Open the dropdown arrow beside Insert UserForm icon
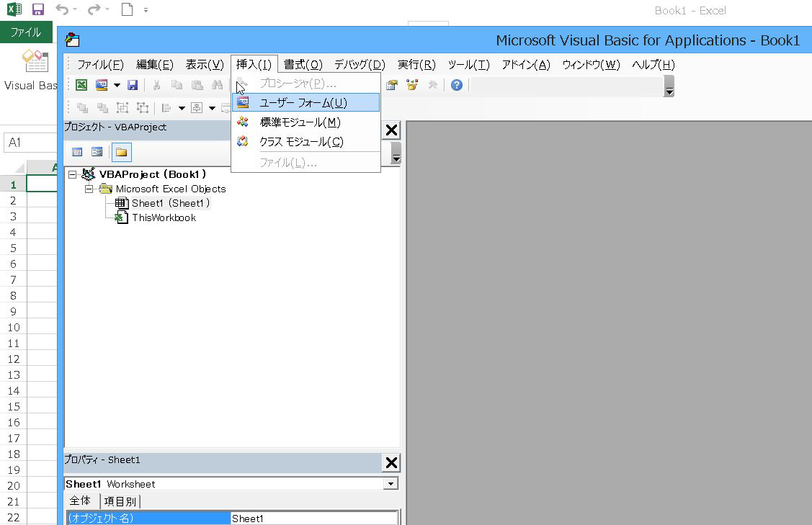Viewport: 812px width, 525px height. tap(117, 85)
